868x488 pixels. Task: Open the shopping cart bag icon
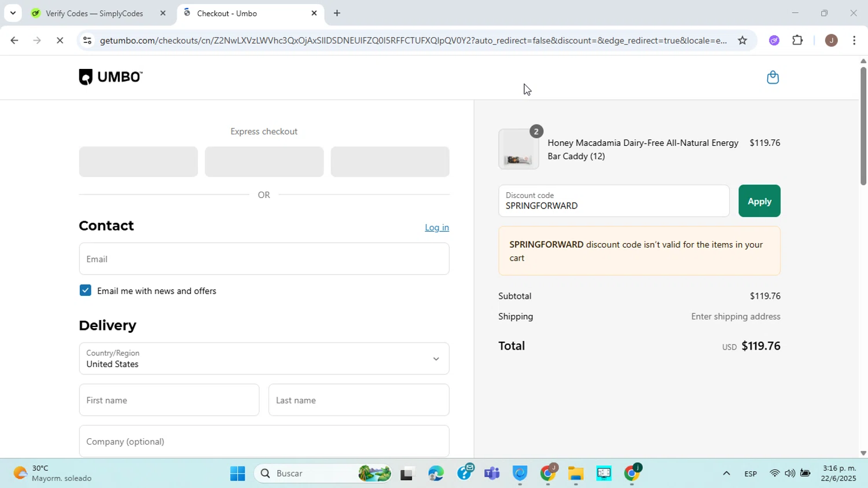pyautogui.click(x=773, y=78)
